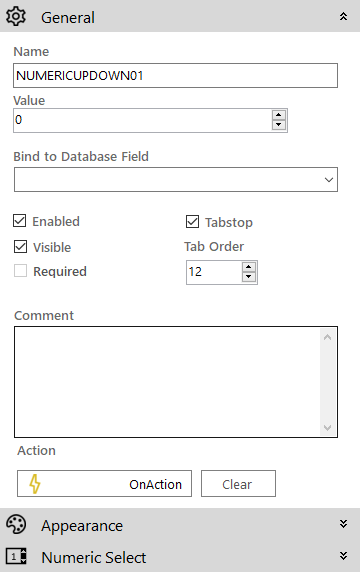
Task: Uncheck the Enabled checkbox
Action: point(20,221)
